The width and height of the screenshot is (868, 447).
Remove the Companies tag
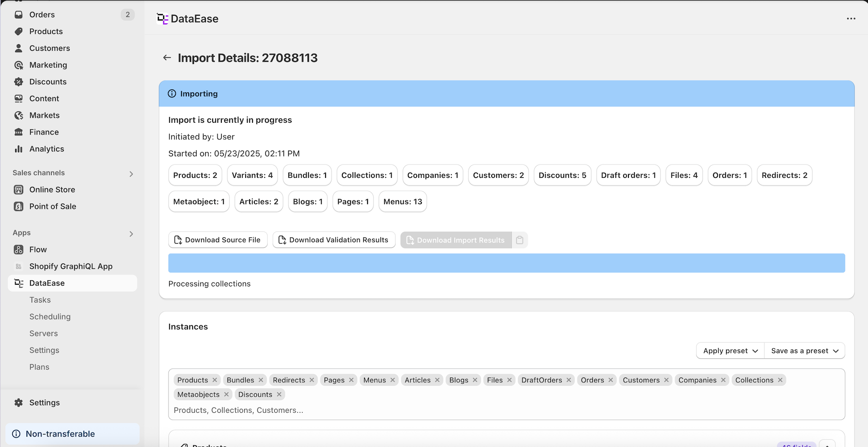pyautogui.click(x=723, y=380)
